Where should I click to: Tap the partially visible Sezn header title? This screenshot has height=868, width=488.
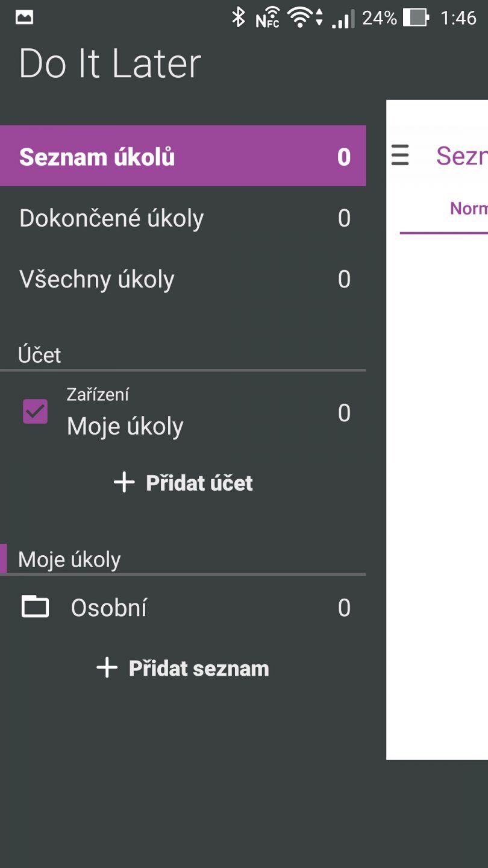pyautogui.click(x=461, y=156)
